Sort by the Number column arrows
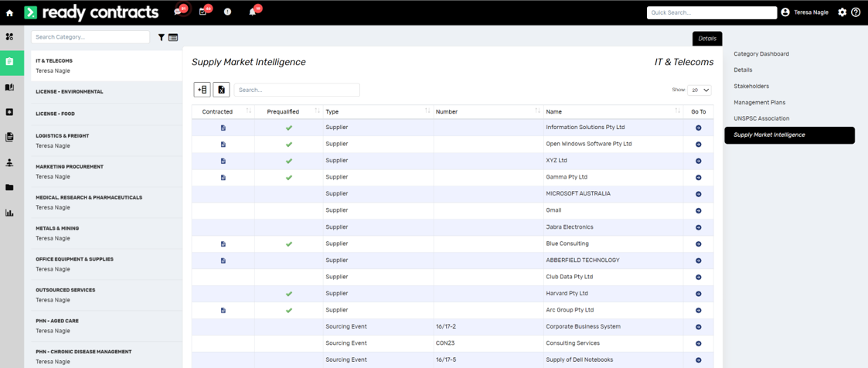868x368 pixels. point(537,111)
